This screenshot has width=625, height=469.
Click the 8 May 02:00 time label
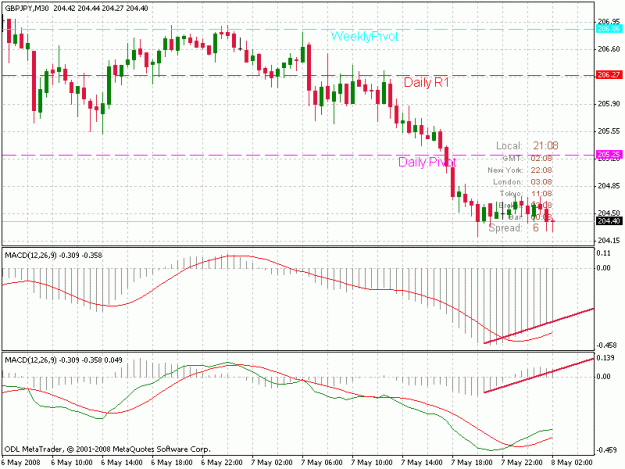pyautogui.click(x=572, y=463)
